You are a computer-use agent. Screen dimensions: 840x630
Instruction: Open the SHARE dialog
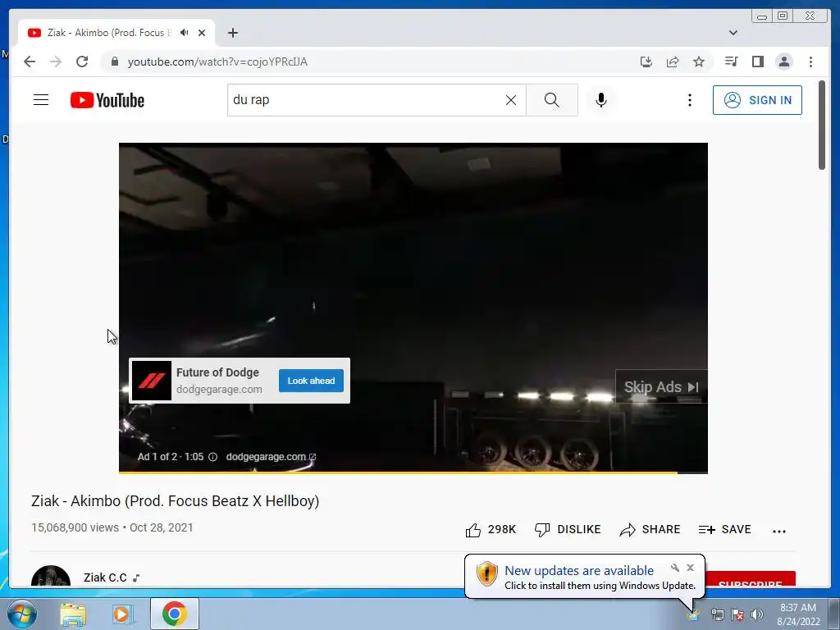[x=650, y=529]
